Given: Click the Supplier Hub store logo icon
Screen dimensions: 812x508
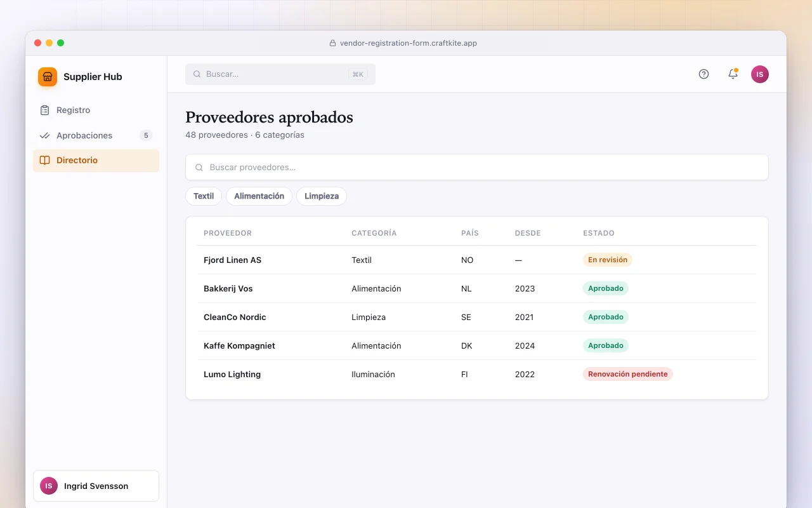Looking at the screenshot, I should [x=48, y=77].
